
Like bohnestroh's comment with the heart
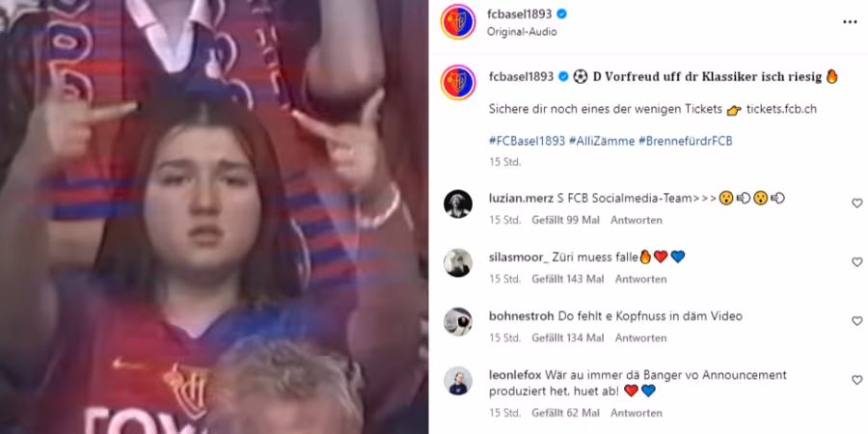click(x=857, y=321)
